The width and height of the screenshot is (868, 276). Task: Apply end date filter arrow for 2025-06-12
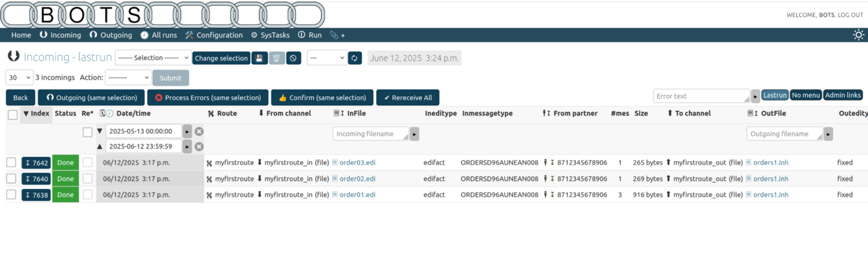click(187, 146)
